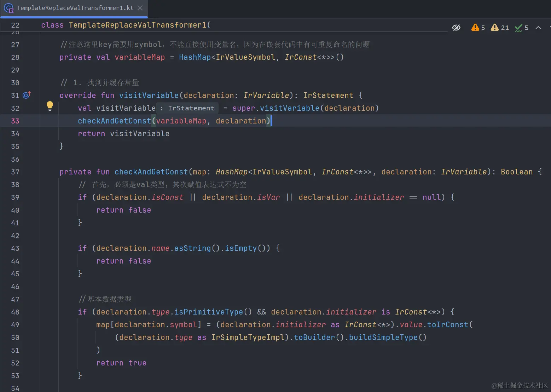Viewport: 551px width, 392px height.
Task: Click 'asString' call on line 43
Action: tap(193, 248)
